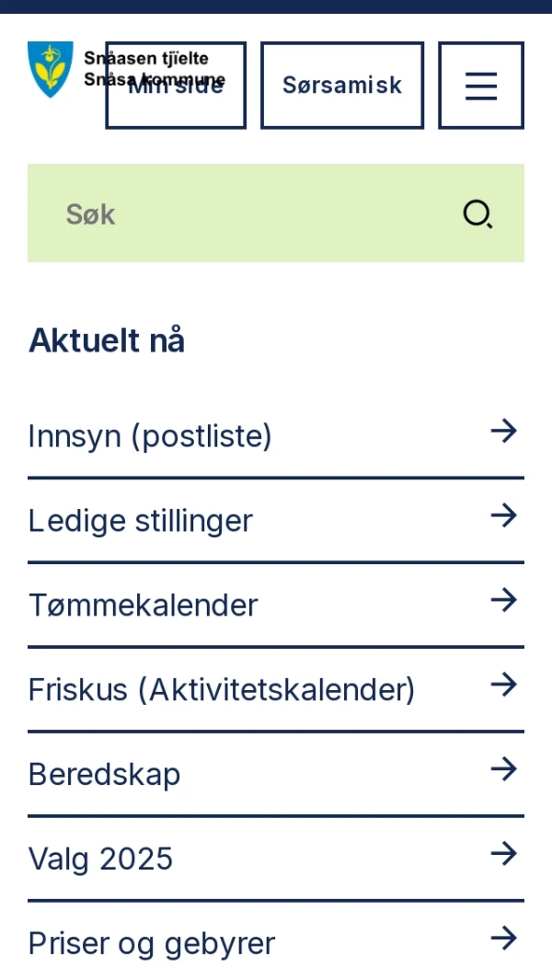Click the Snåsa kommune coat of arms logo

(x=51, y=69)
